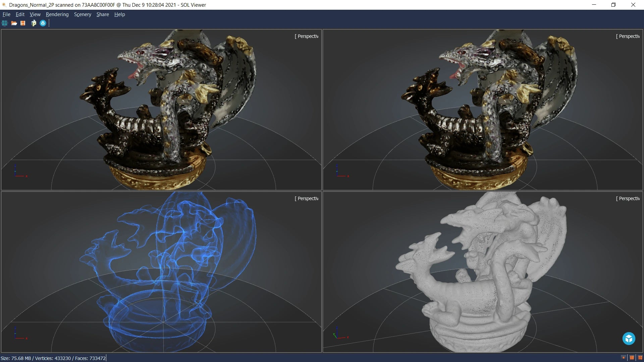Click the status bar size and vertices text
This screenshot has width=644, height=362.
[53, 358]
